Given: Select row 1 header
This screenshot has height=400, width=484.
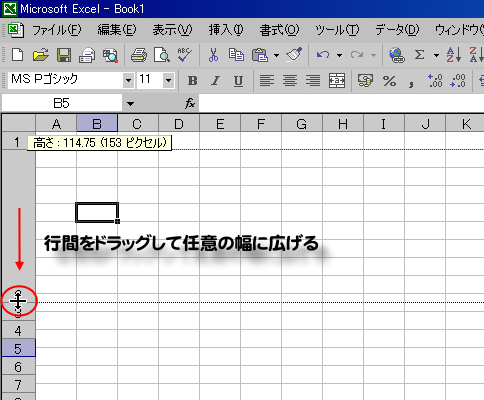Looking at the screenshot, I should tap(17, 142).
